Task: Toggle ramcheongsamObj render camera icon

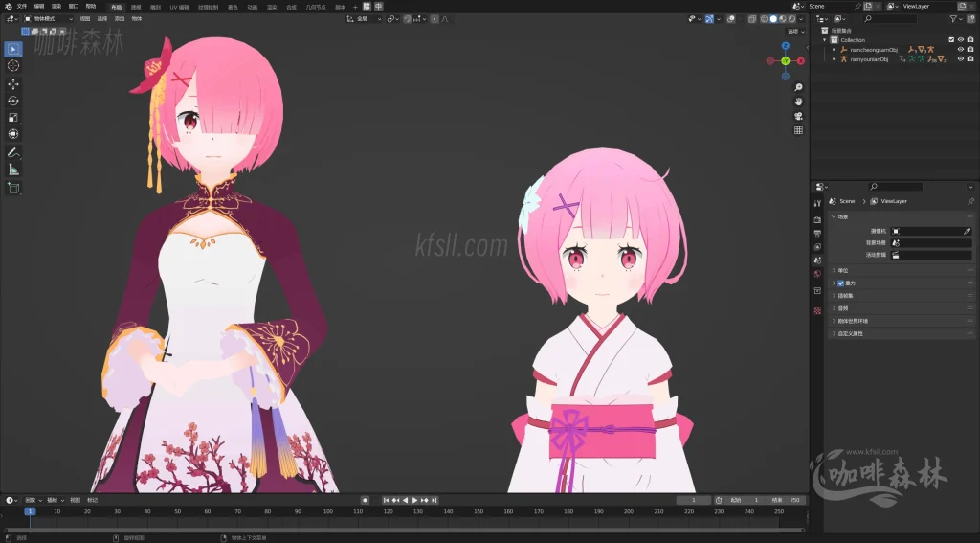Action: click(970, 50)
